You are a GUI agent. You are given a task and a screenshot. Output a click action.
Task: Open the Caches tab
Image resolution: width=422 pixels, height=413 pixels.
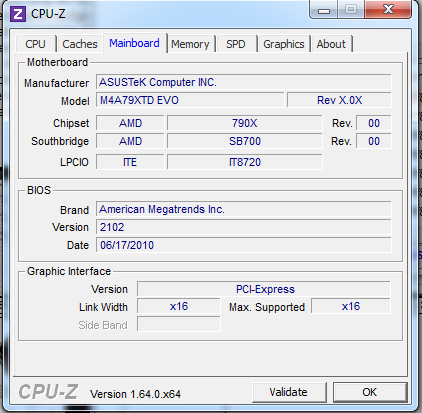80,44
